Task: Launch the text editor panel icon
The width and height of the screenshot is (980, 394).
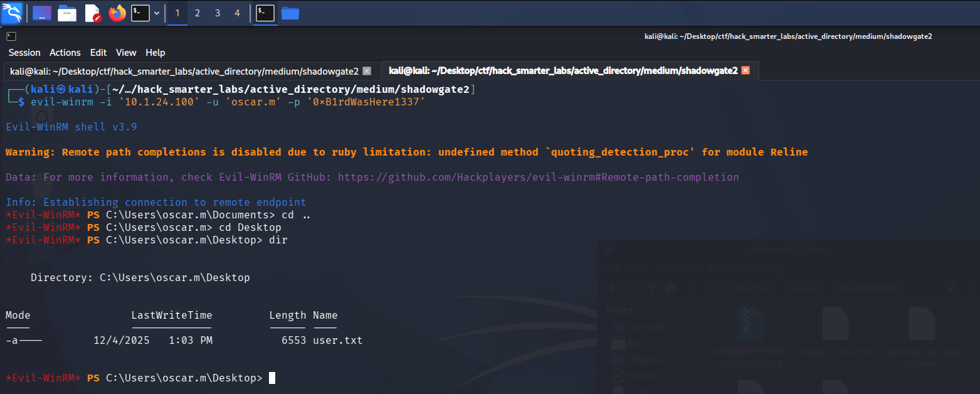Action: pyautogui.click(x=93, y=13)
